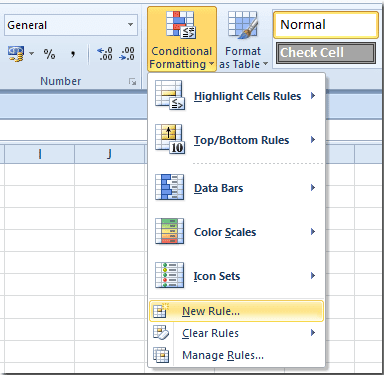Expand the Highlight Cells Rules arrow
384x375 pixels.
point(313,96)
